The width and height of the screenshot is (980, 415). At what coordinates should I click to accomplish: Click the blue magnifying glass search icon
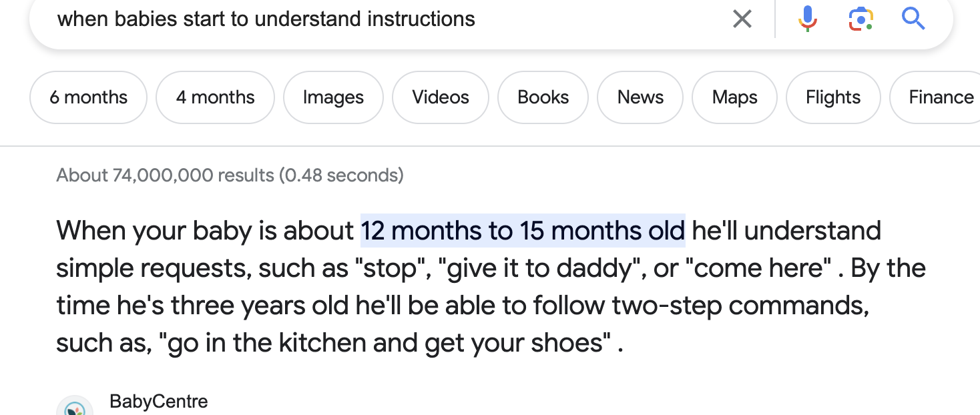913,19
